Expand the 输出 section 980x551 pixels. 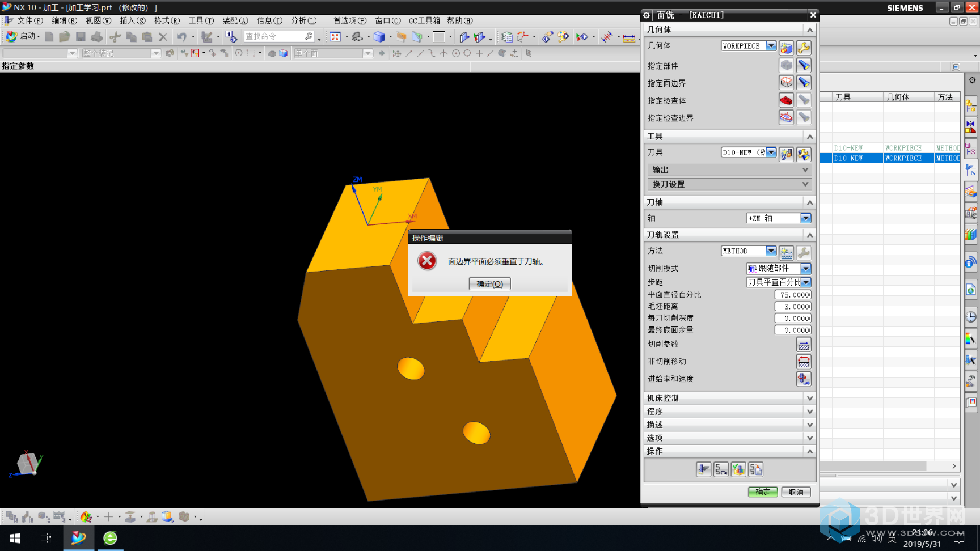(x=729, y=170)
